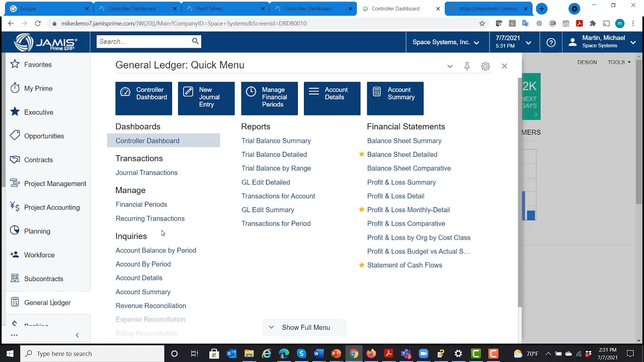Open Transactions for Account report
This screenshot has height=362, width=644.
click(x=278, y=196)
